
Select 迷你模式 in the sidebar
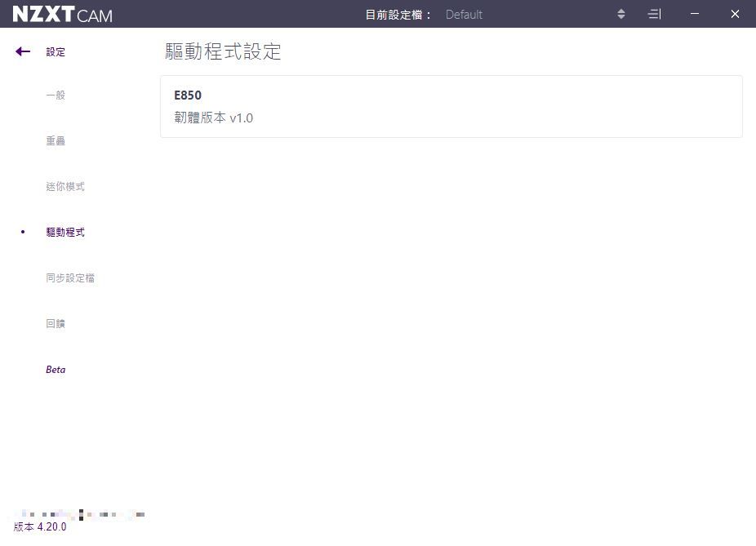click(x=65, y=187)
